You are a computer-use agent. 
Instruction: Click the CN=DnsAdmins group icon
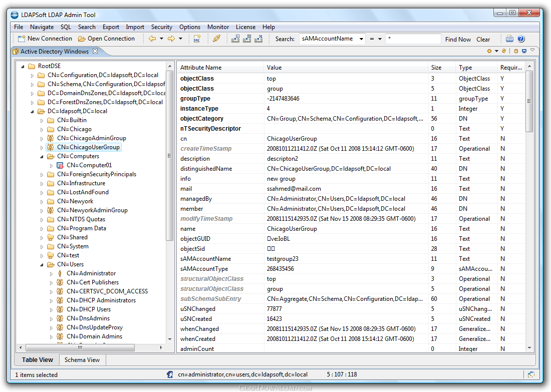coord(60,318)
